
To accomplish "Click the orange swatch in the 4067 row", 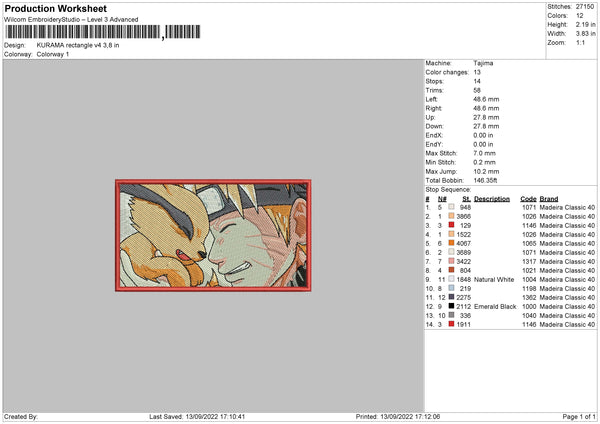I will tap(452, 243).
